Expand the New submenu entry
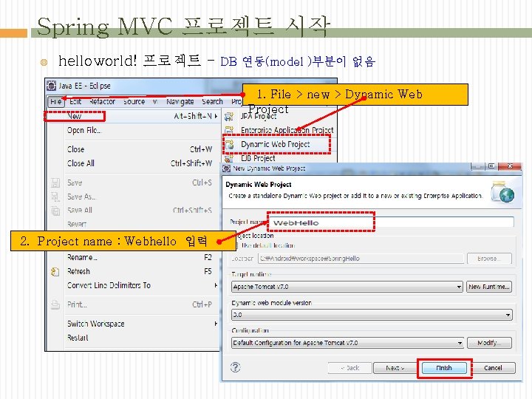The width and height of the screenshot is (532, 399). click(134, 116)
